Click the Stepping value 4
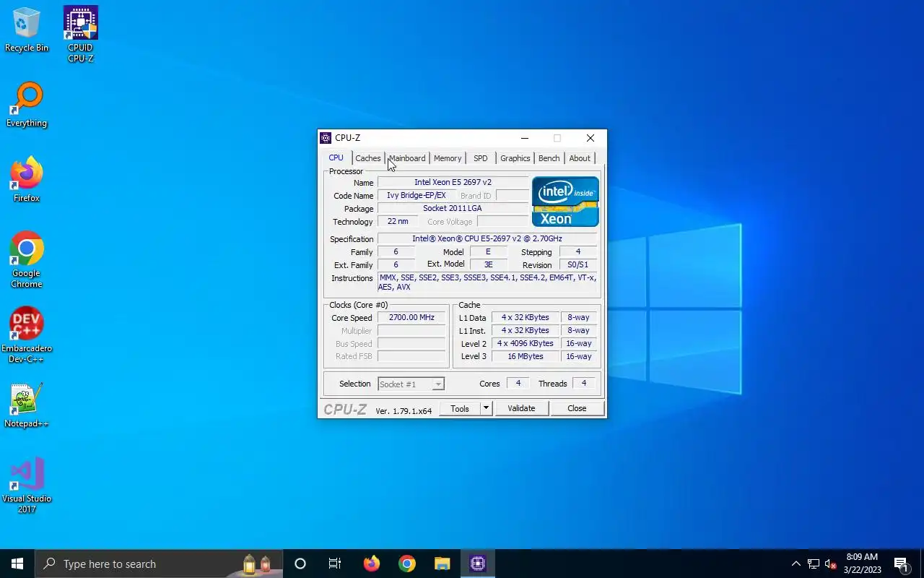This screenshot has width=924, height=578. (578, 251)
